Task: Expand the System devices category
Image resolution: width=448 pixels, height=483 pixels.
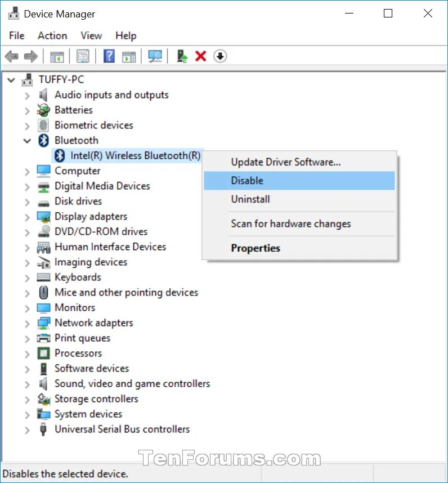Action: pos(27,415)
